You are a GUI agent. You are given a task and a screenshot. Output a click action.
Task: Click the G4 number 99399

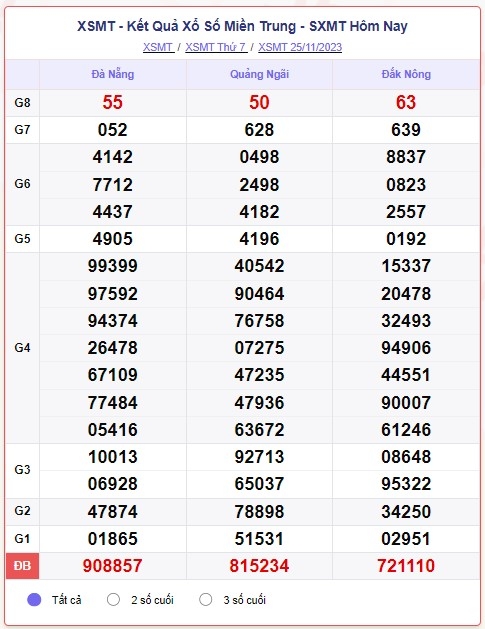[x=113, y=266]
